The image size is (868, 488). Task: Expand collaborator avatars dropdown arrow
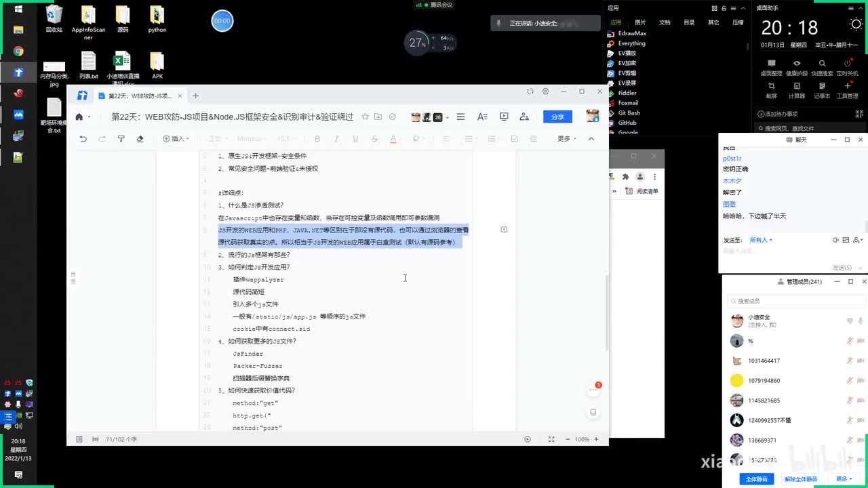[x=448, y=117]
